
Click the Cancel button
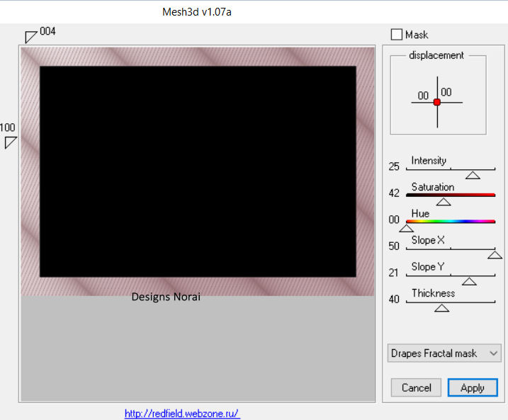pos(416,387)
